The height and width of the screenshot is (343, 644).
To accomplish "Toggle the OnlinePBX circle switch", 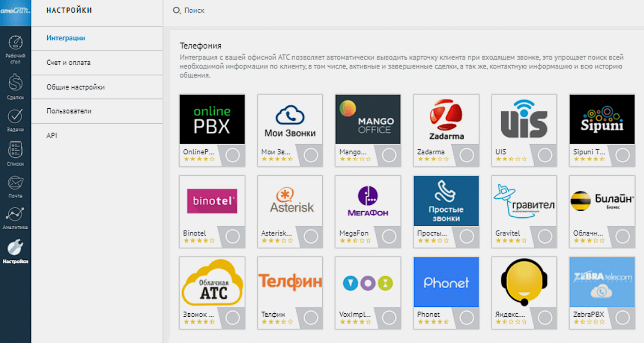I will pyautogui.click(x=233, y=155).
